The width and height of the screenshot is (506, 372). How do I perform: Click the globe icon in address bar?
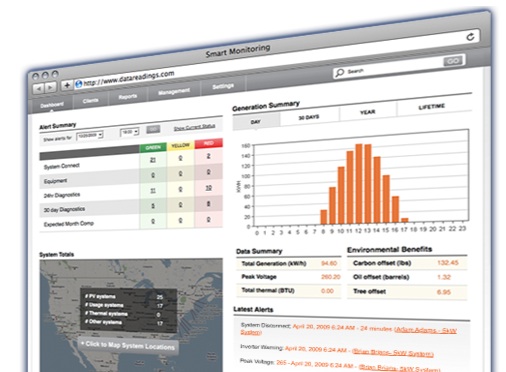79,84
